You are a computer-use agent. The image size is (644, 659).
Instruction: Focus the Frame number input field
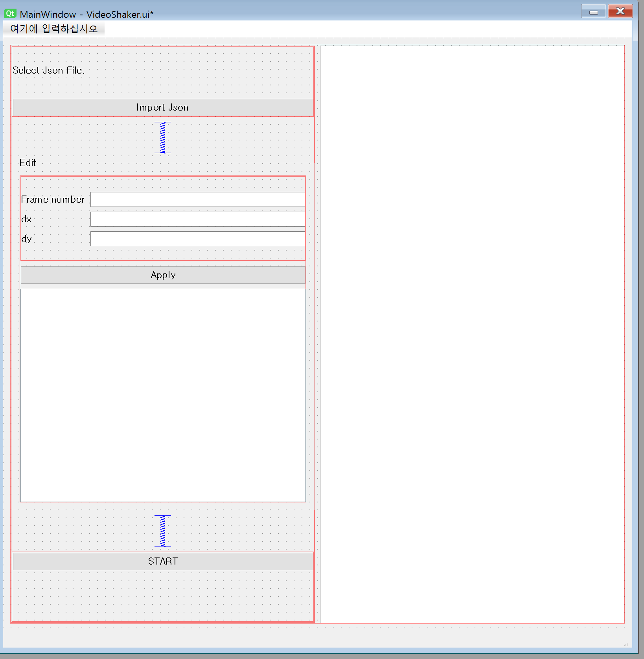pyautogui.click(x=197, y=199)
